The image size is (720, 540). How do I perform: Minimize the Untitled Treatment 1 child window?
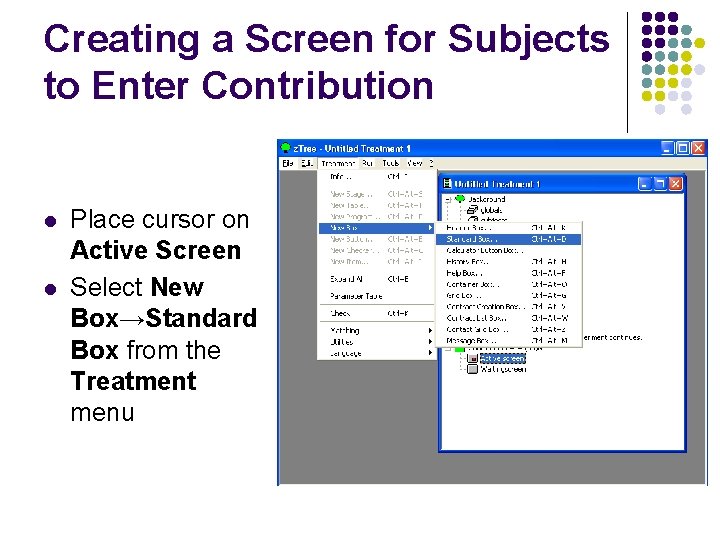645,184
